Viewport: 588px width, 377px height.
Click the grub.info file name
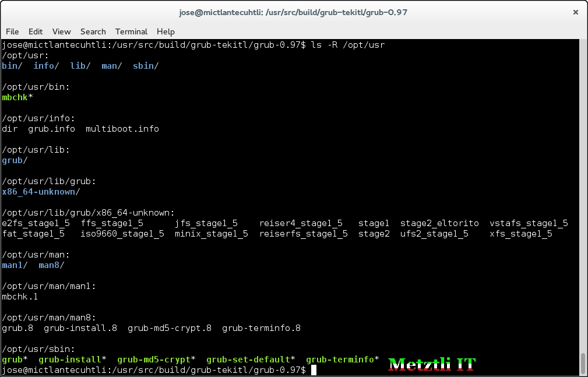pyautogui.click(x=51, y=129)
